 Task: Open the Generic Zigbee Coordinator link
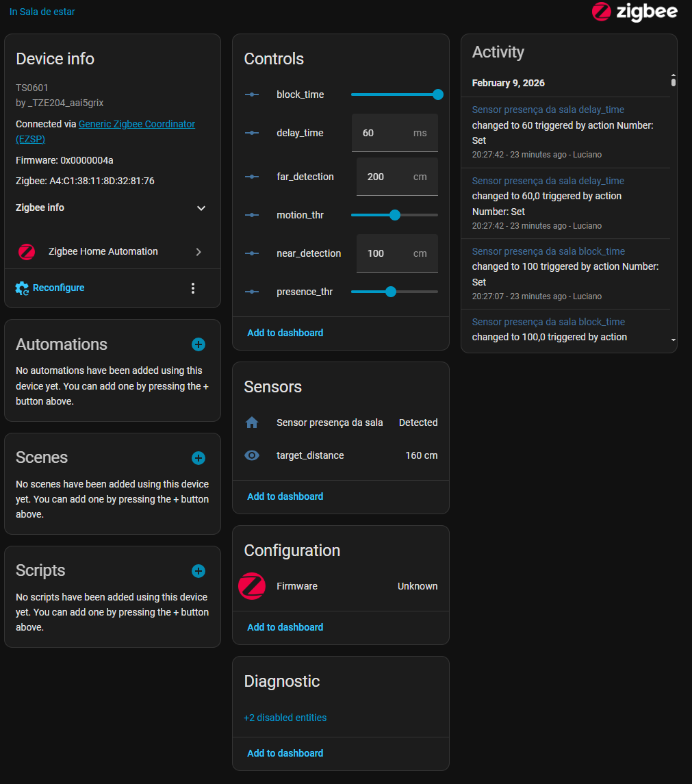point(137,124)
